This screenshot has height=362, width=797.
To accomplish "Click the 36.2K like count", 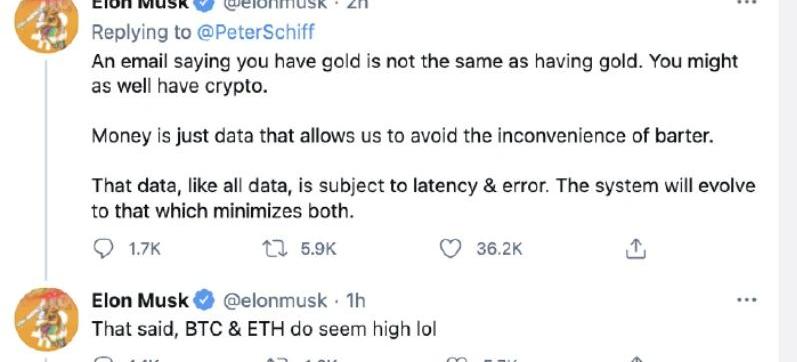I will click(x=499, y=249).
